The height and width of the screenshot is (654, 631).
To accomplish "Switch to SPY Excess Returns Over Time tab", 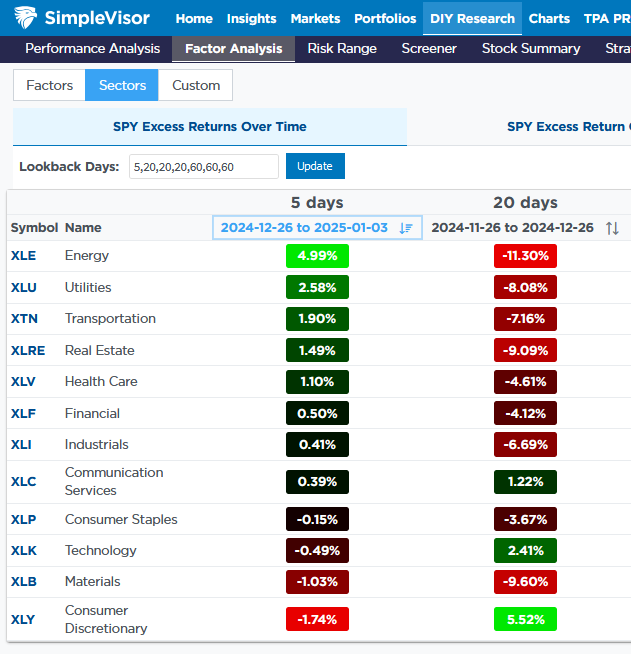I will pyautogui.click(x=210, y=127).
